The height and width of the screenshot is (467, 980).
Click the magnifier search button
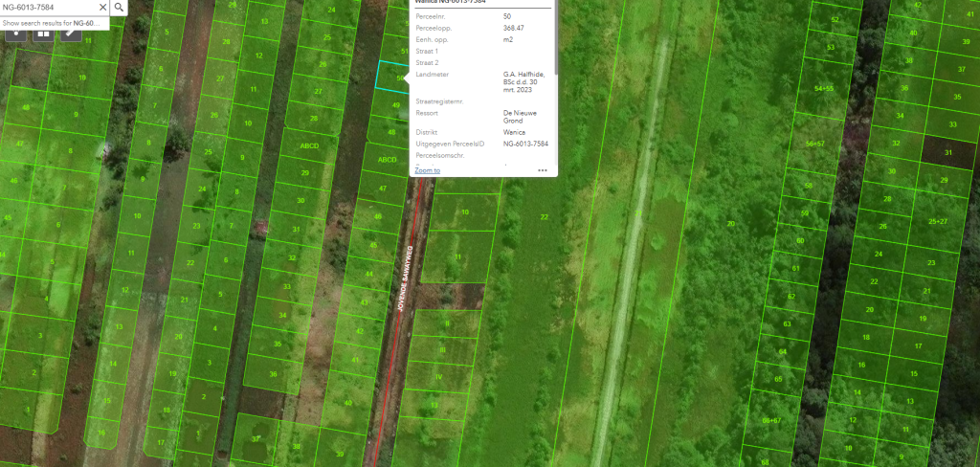(119, 8)
